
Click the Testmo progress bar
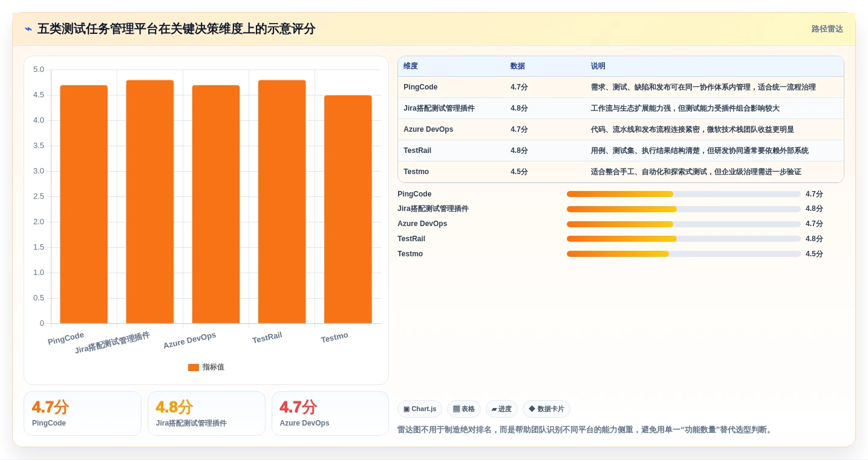(684, 254)
